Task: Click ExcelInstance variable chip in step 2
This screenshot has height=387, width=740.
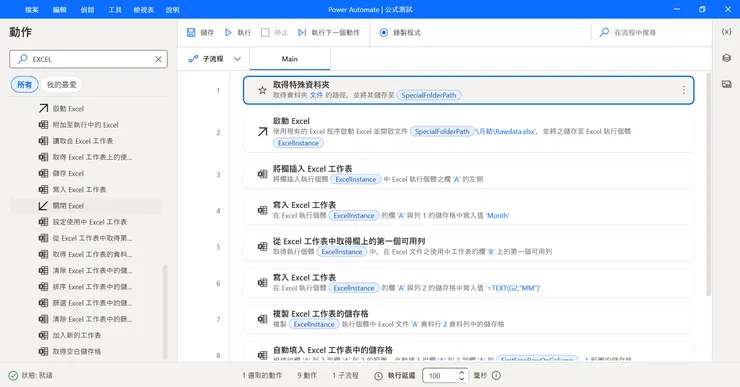Action: (298, 143)
